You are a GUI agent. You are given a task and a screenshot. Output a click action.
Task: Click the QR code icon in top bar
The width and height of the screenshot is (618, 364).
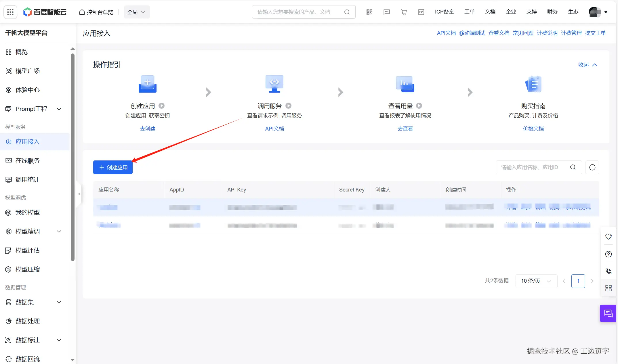tap(369, 12)
